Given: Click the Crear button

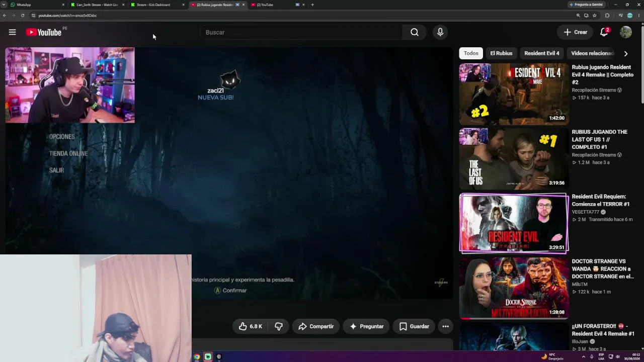Looking at the screenshot, I should click(575, 32).
